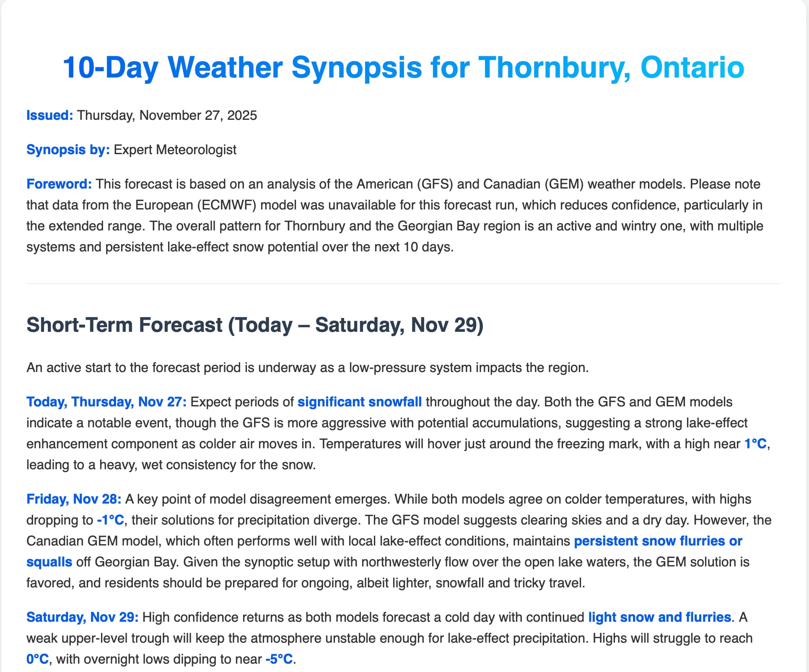Click the highlighted word 'squalls'

point(49,562)
